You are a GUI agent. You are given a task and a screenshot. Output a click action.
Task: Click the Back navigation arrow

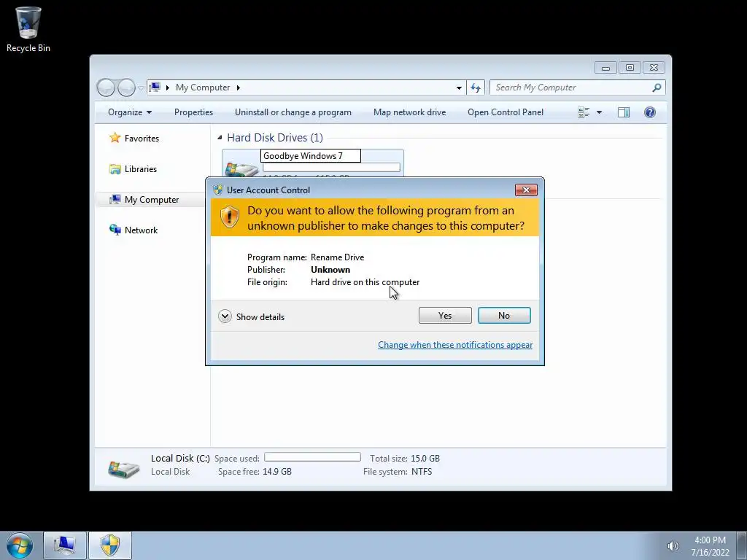[106, 87]
